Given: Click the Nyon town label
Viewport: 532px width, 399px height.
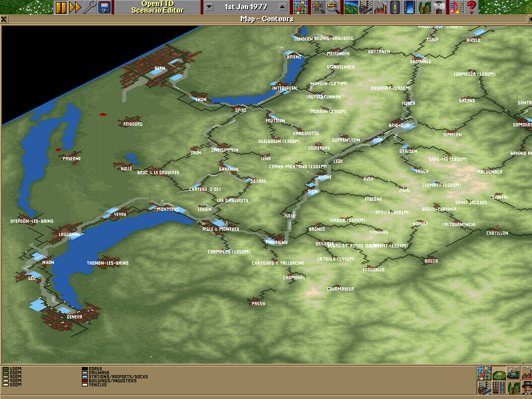Looking at the screenshot, I should 48,262.
